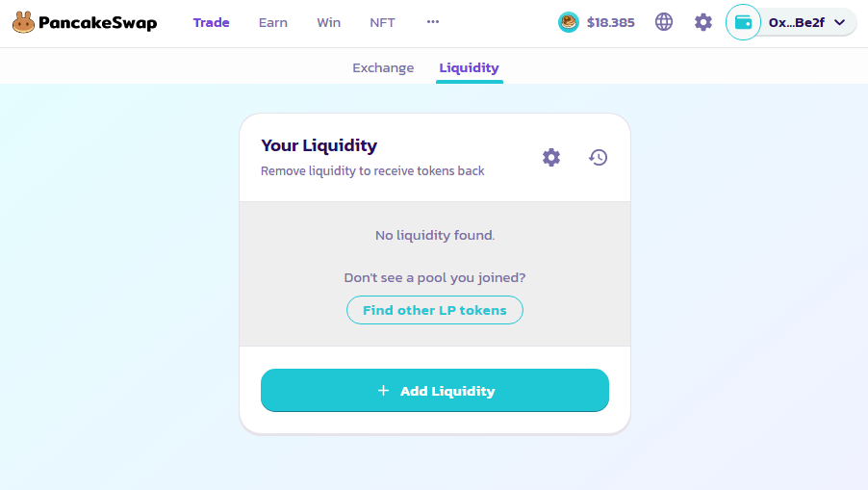Click the CAKE token pancake icon

click(x=569, y=22)
